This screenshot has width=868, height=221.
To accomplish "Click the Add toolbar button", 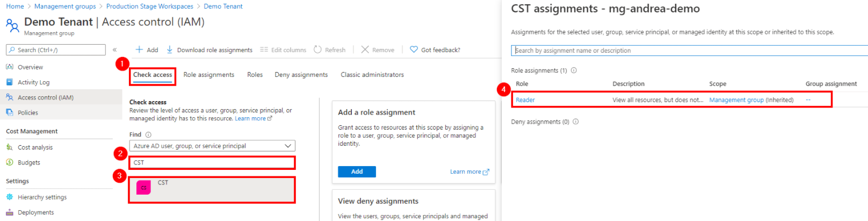I will (x=147, y=50).
